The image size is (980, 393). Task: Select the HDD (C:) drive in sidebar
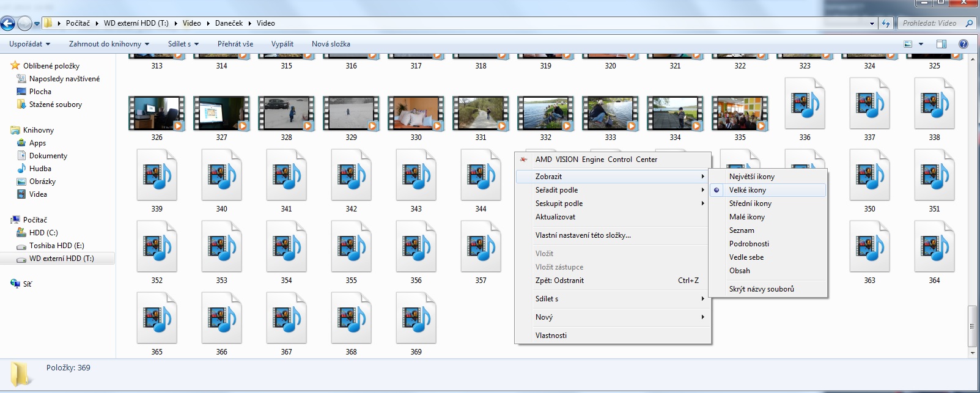coord(43,233)
